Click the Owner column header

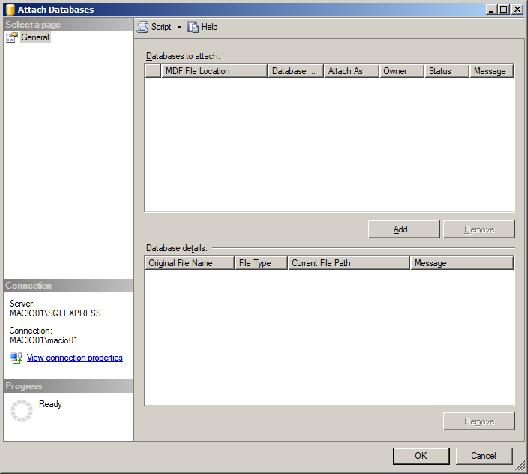[x=401, y=71]
